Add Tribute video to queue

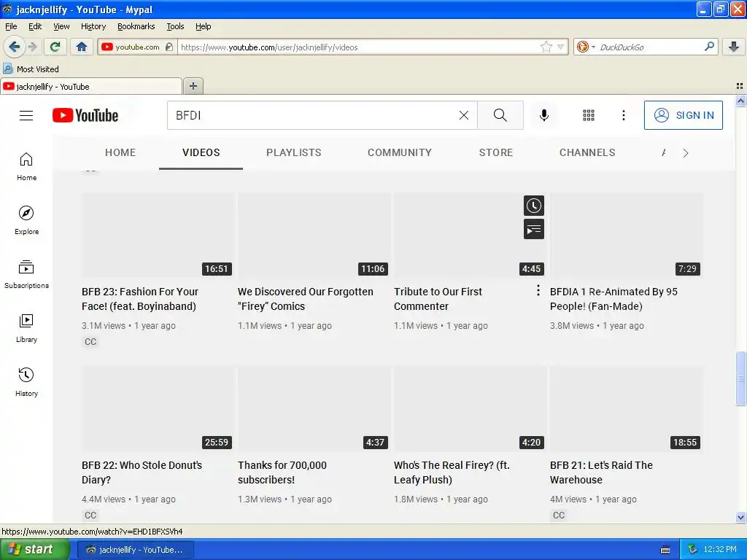coord(533,230)
